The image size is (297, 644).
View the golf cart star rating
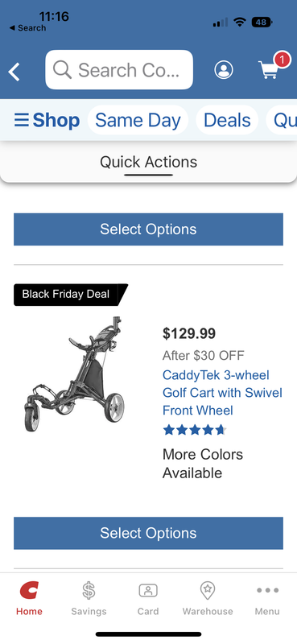point(195,430)
